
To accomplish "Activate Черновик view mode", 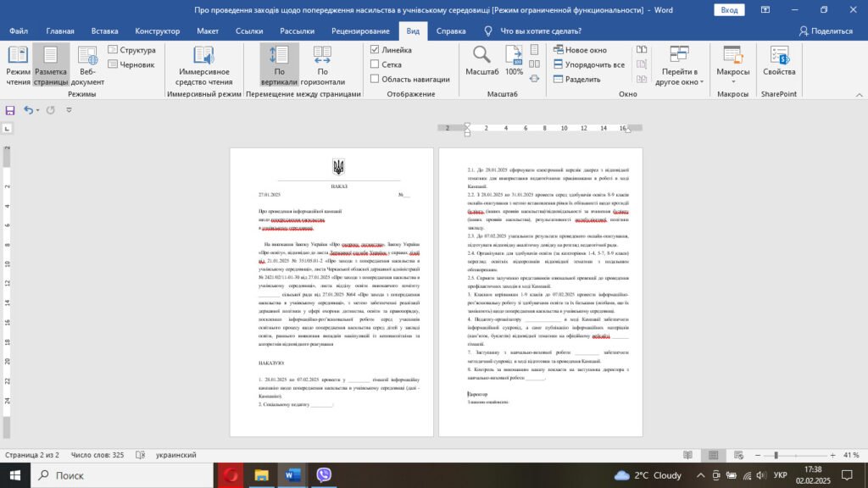I will coord(131,63).
